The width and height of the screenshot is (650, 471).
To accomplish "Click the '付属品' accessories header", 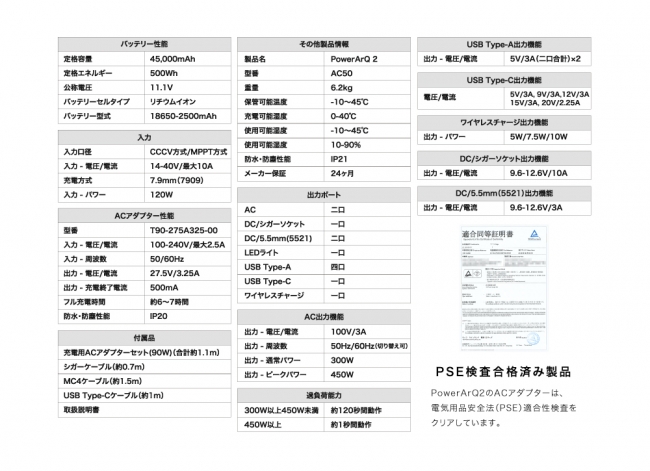I will coord(144,338).
